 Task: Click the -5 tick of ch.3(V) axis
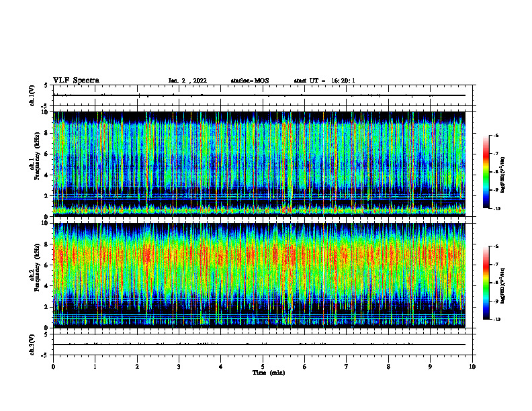tap(44, 355)
